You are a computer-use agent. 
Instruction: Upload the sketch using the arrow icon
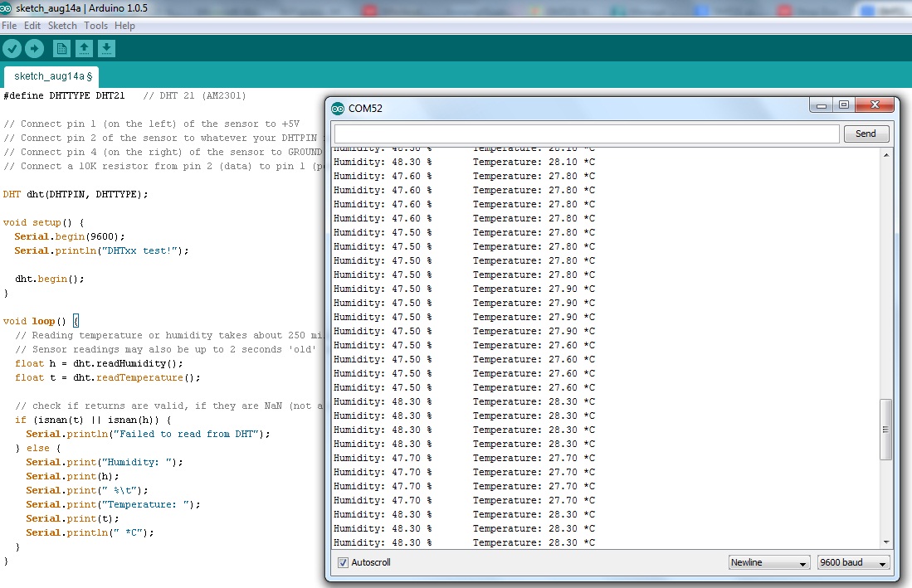[34, 48]
